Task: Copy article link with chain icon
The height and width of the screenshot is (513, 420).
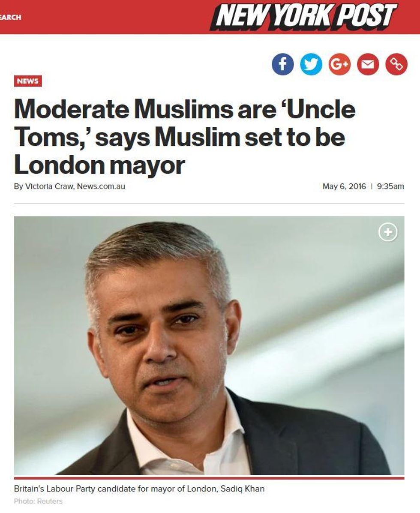Action: [x=396, y=64]
